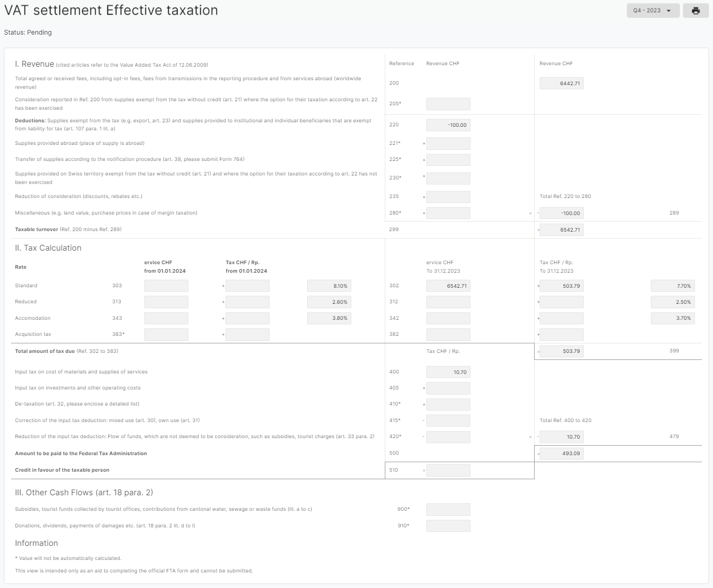Select the Ref. 220 deductions field
713x588 pixels.
coord(448,125)
